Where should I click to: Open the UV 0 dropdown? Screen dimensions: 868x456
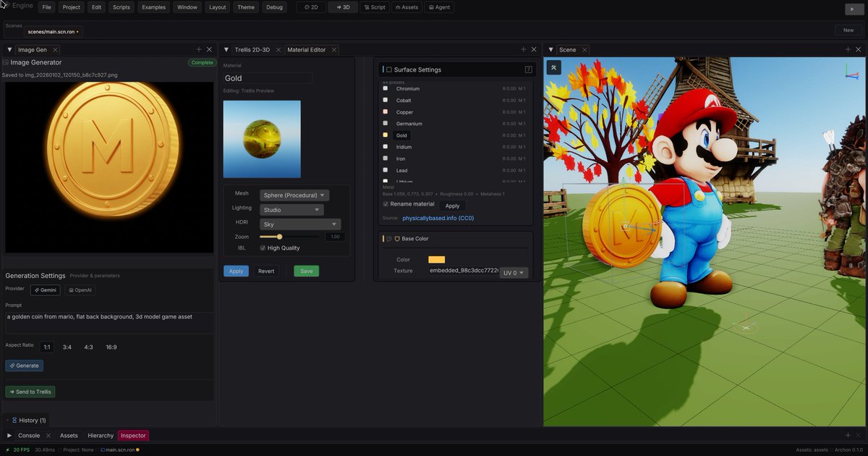tap(514, 273)
